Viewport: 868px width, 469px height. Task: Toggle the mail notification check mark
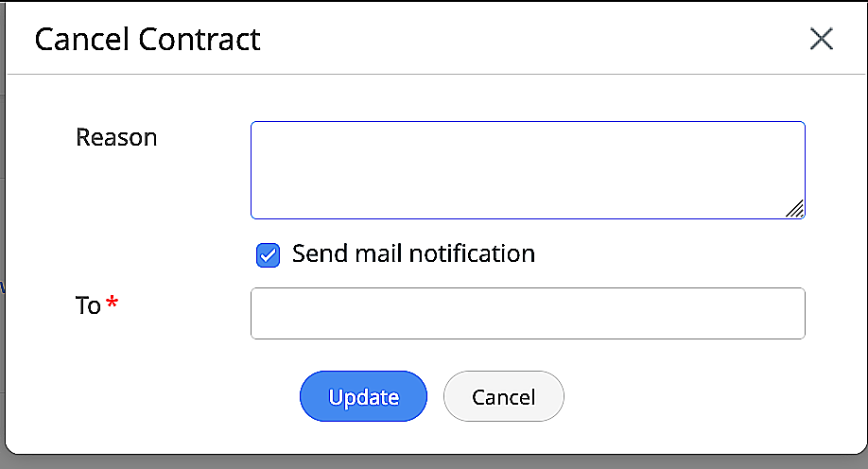269,254
